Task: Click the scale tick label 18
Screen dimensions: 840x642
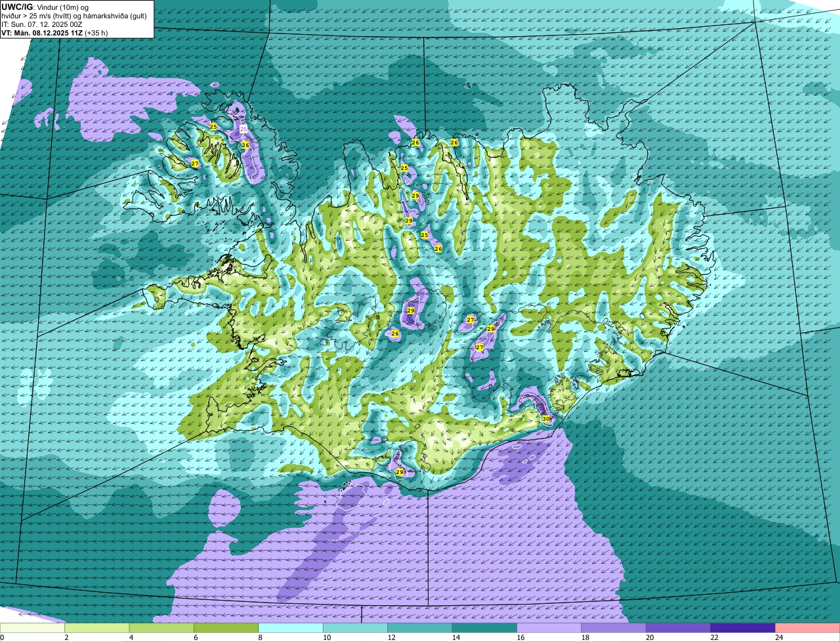Action: click(x=585, y=637)
